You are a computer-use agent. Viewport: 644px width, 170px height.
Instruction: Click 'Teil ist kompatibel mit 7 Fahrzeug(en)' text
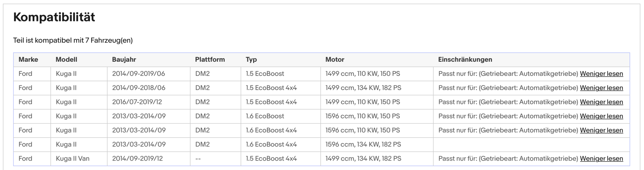(x=73, y=40)
